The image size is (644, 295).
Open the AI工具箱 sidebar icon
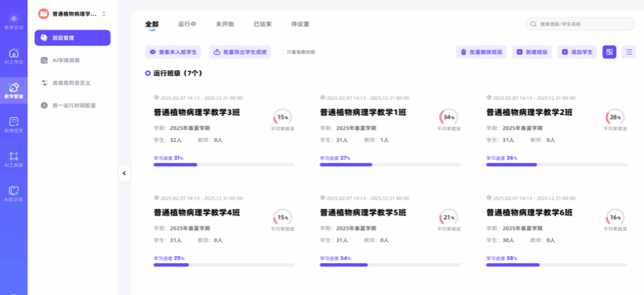13,159
